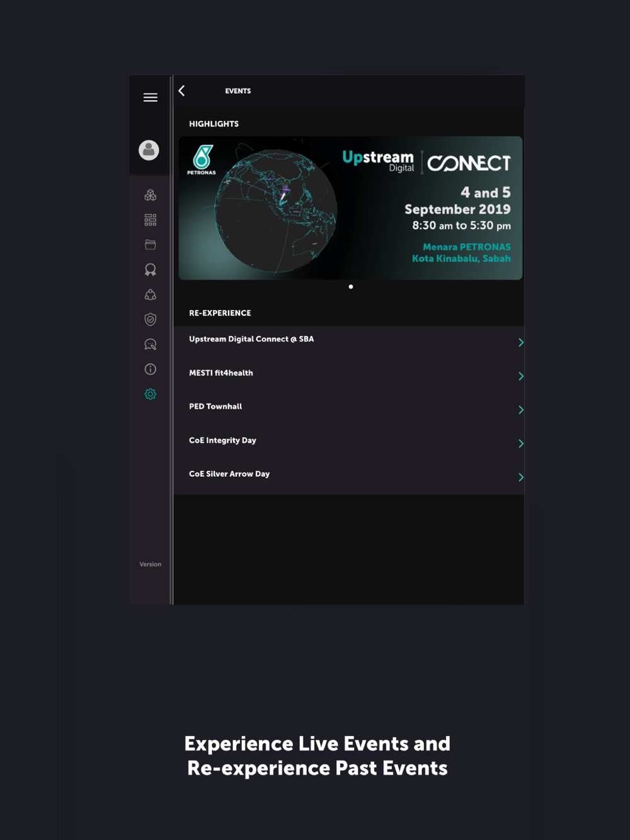Click the PETRONAS logo on banner
The height and width of the screenshot is (840, 630).
tap(202, 160)
